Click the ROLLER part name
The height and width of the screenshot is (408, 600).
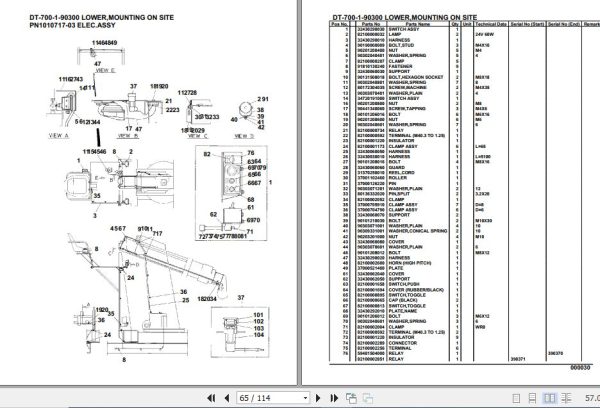point(398,178)
